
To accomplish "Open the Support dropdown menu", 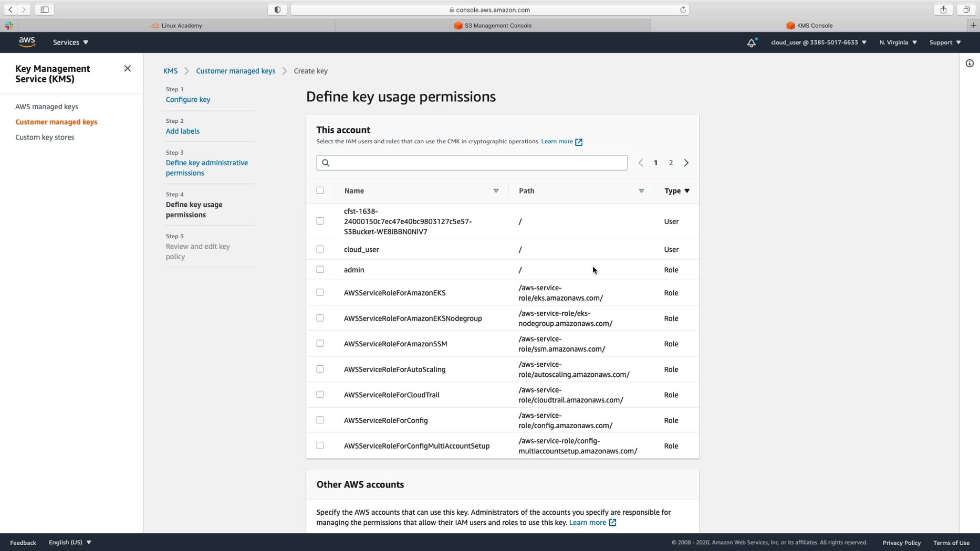I will tap(945, 43).
